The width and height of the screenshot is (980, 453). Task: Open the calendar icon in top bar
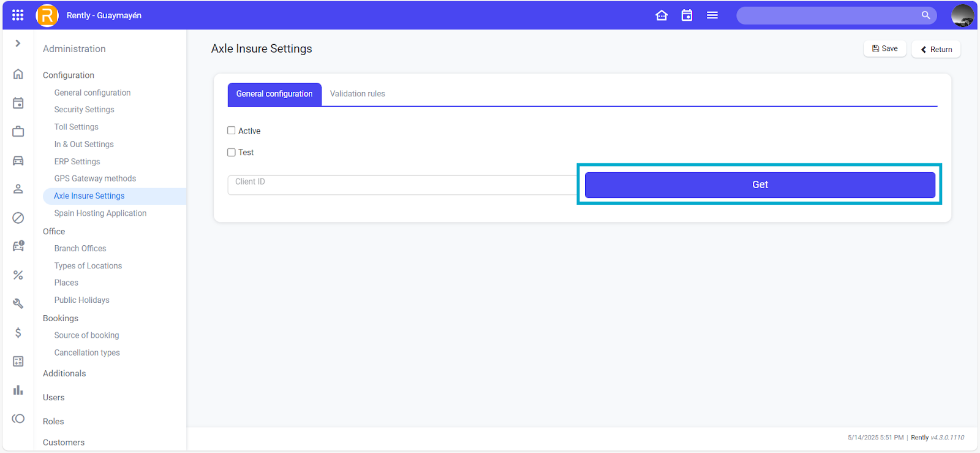click(x=687, y=15)
